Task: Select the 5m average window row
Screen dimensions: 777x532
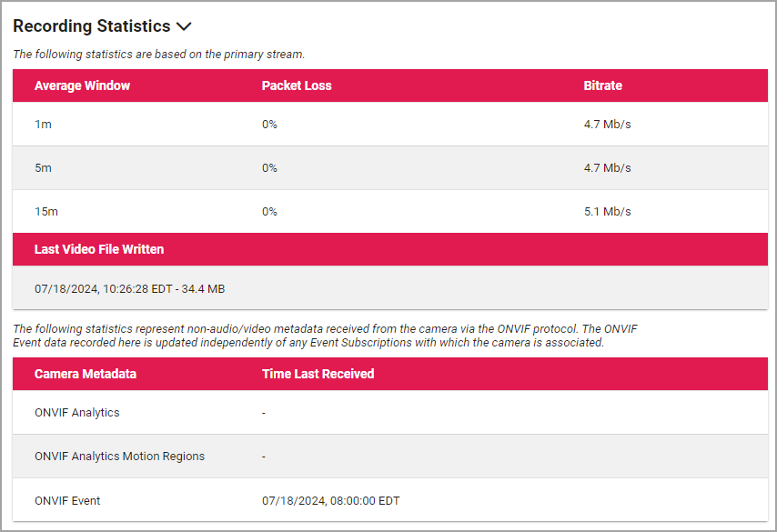Action: [x=43, y=168]
